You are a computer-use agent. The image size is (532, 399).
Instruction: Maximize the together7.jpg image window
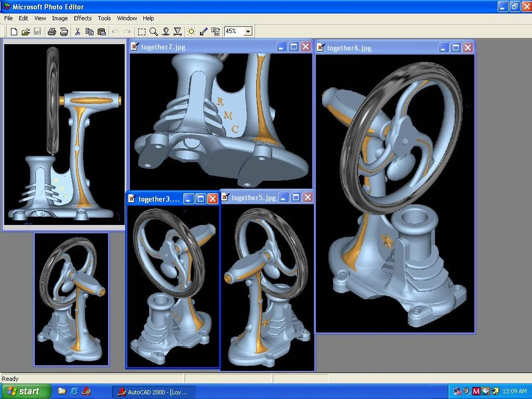[294, 47]
